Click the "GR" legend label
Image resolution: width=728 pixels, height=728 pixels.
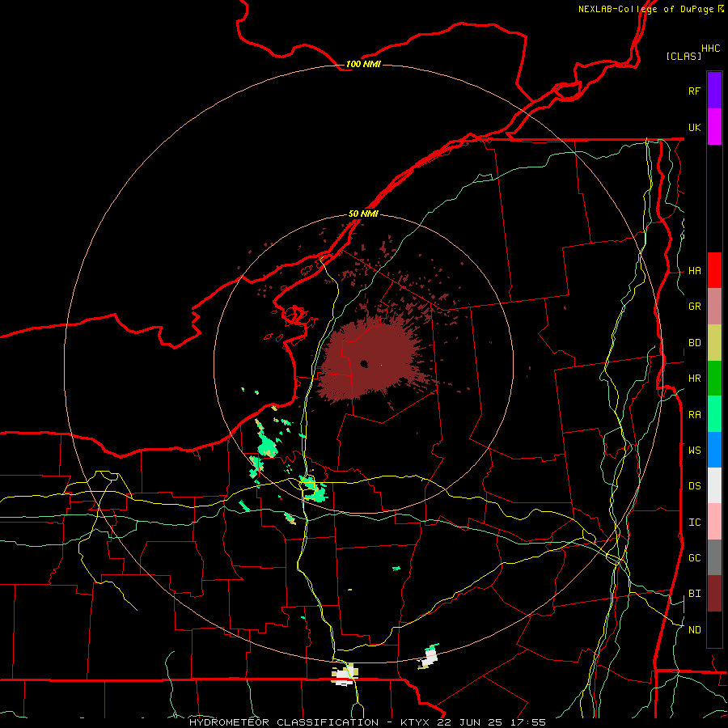point(694,307)
